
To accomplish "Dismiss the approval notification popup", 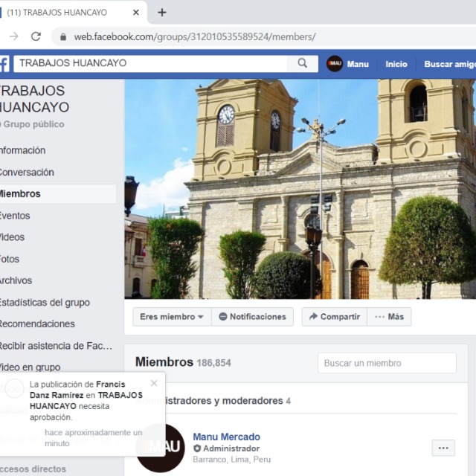I will tap(154, 383).
